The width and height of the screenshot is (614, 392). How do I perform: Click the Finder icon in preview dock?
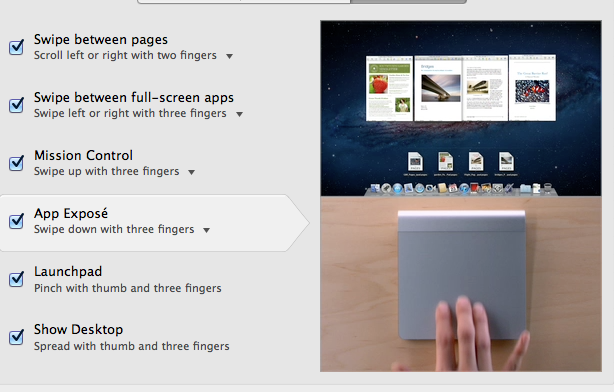point(375,189)
